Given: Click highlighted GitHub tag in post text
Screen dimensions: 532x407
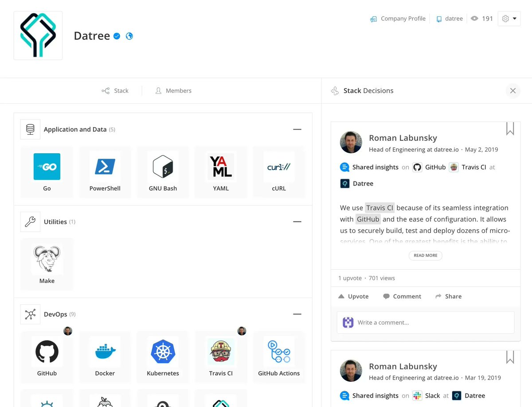Looking at the screenshot, I should tap(368, 219).
